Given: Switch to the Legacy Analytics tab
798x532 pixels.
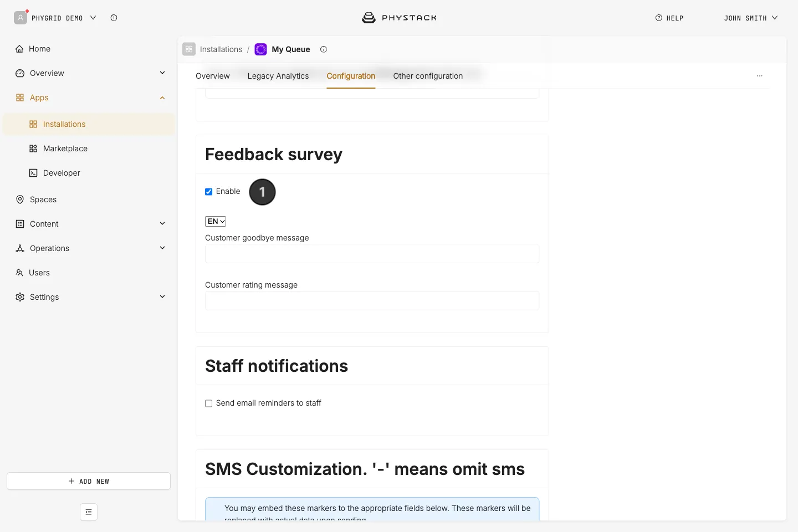Looking at the screenshot, I should click(x=278, y=76).
